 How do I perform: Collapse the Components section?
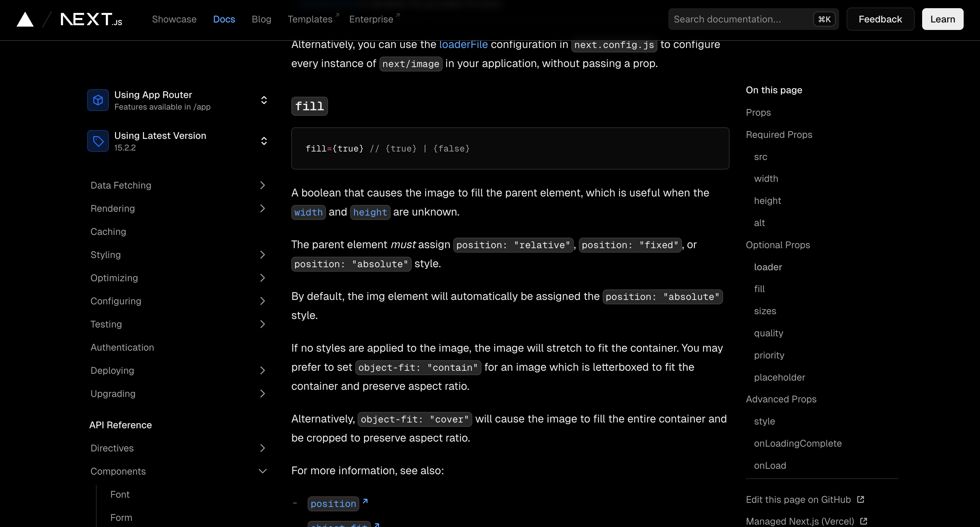pyautogui.click(x=262, y=471)
